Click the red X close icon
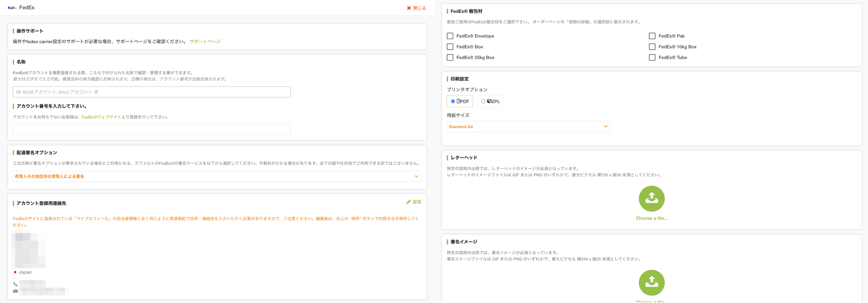The height and width of the screenshot is (303, 868). coord(409,8)
